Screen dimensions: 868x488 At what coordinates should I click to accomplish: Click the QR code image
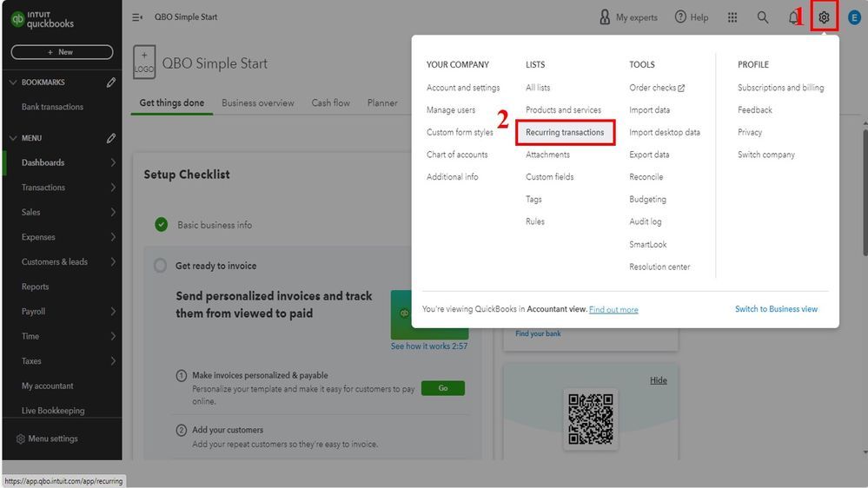pyautogui.click(x=590, y=419)
